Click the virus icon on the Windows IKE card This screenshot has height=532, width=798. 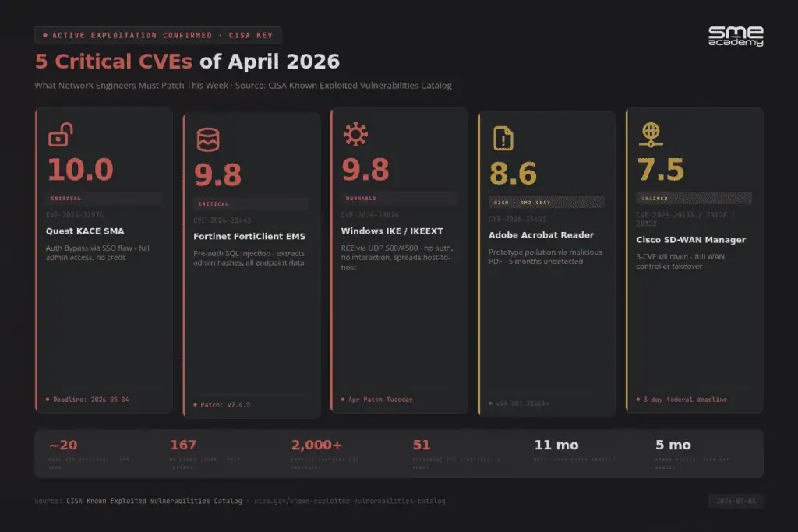click(x=355, y=134)
